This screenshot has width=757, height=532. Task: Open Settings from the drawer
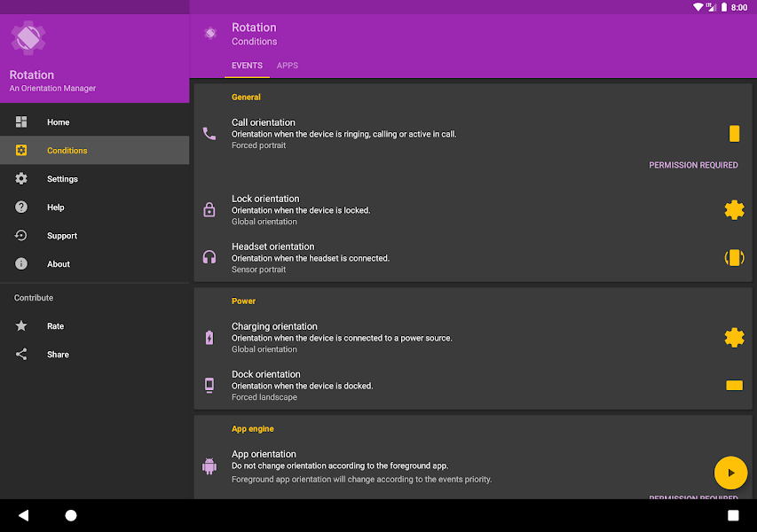[95, 179]
